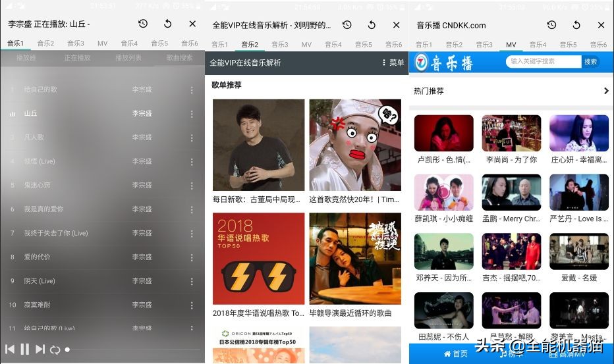Open options menu for 领悟 (Live) row
Screen dimensions: 614x364
(192, 162)
